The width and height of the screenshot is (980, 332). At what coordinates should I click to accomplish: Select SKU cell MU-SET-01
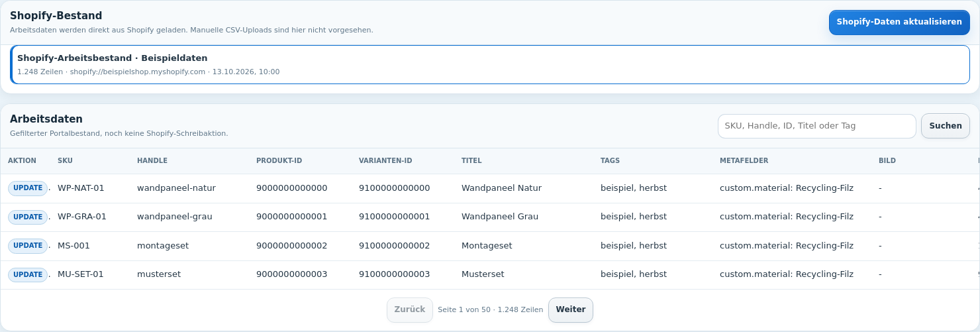click(81, 274)
